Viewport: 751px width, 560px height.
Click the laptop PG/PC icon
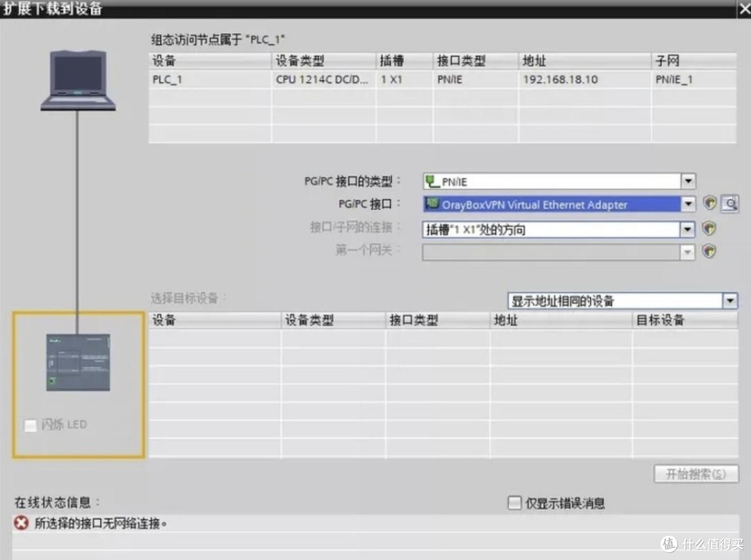[x=78, y=80]
